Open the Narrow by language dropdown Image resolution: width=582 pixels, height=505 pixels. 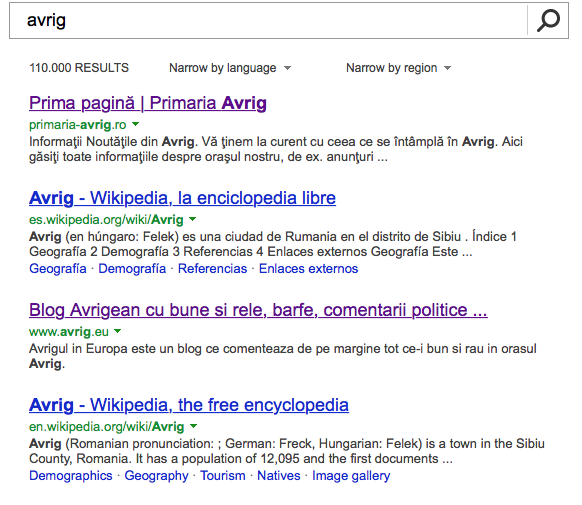[230, 68]
